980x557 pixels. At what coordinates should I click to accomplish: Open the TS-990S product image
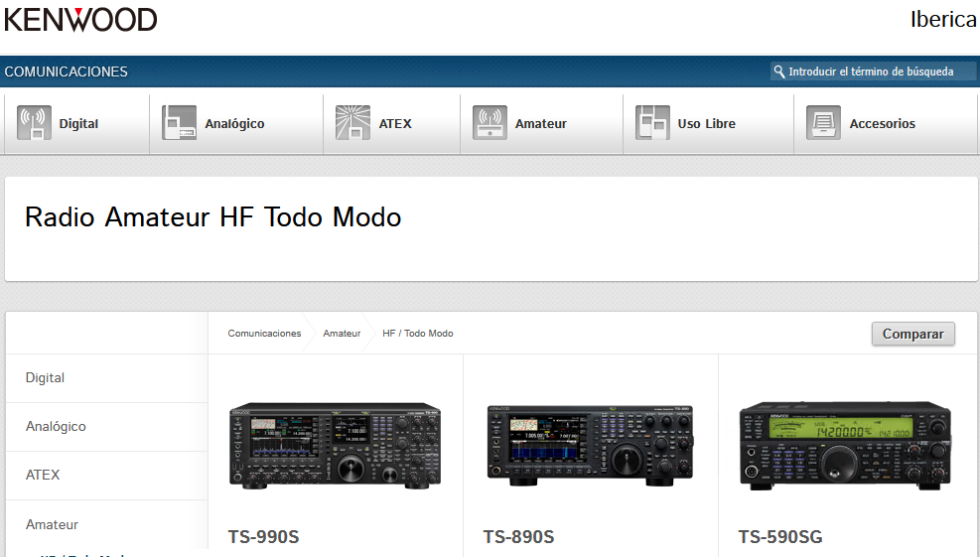[336, 446]
